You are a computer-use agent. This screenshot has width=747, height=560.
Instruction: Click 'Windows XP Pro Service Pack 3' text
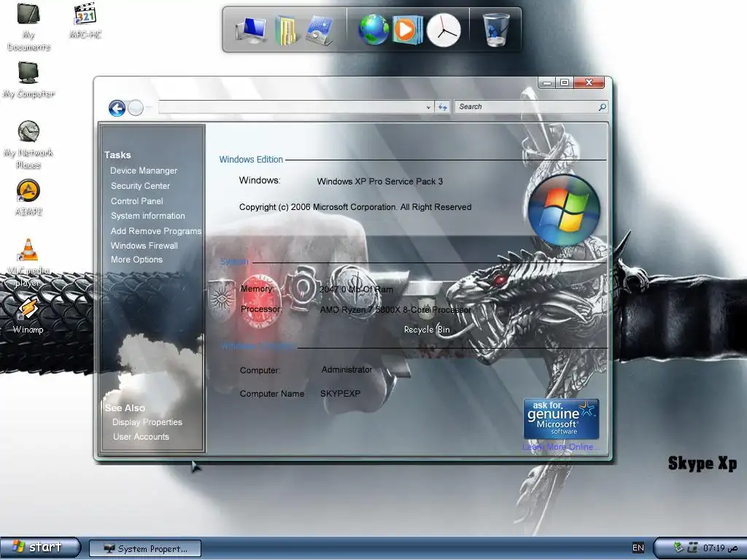(380, 182)
